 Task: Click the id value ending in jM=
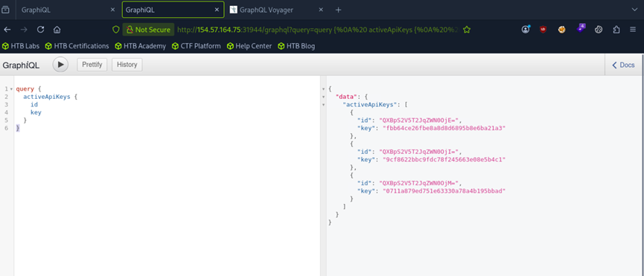pos(420,183)
